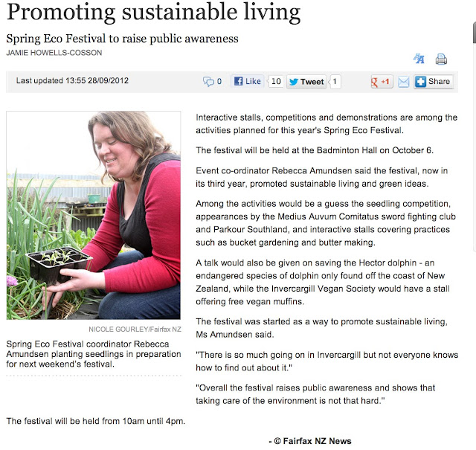Click the page scrollbar thumb
The image size is (476, 450).
pyautogui.click(x=475, y=33)
